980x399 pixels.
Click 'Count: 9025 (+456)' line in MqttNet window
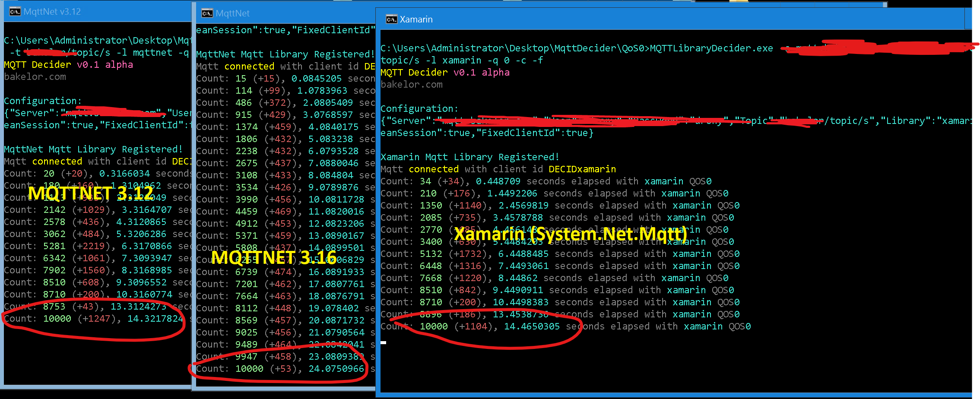(x=285, y=332)
